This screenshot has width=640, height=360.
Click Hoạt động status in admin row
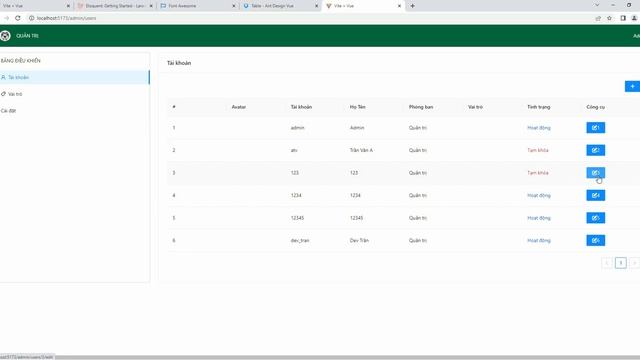(x=539, y=128)
